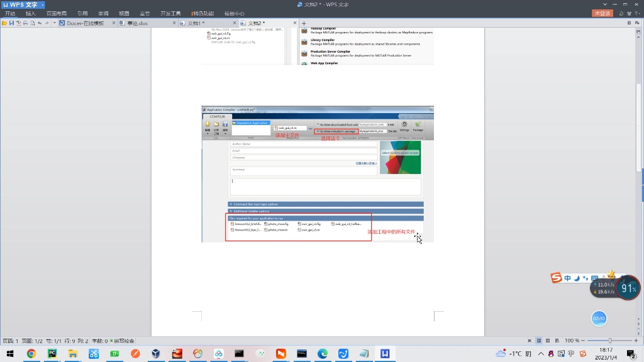Click the Sogou soft keyboard icon
Screen dimensions: 644x362
(594, 278)
